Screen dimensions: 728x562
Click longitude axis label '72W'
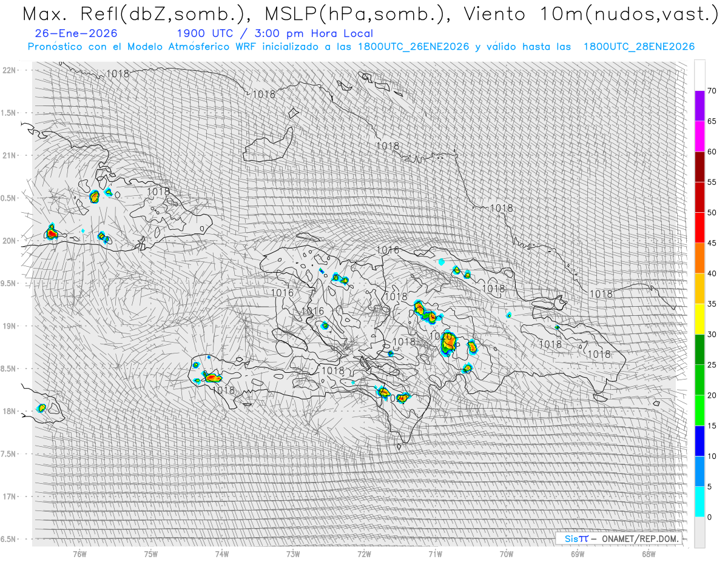point(364,554)
